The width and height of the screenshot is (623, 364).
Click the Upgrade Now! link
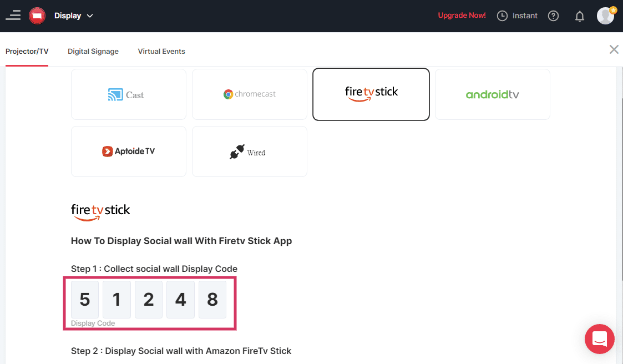pos(462,16)
